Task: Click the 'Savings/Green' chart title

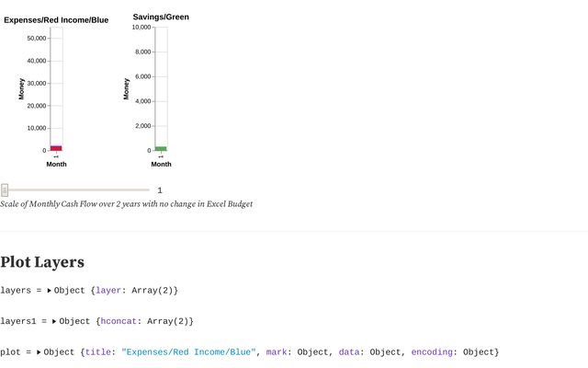Action: 161,17
